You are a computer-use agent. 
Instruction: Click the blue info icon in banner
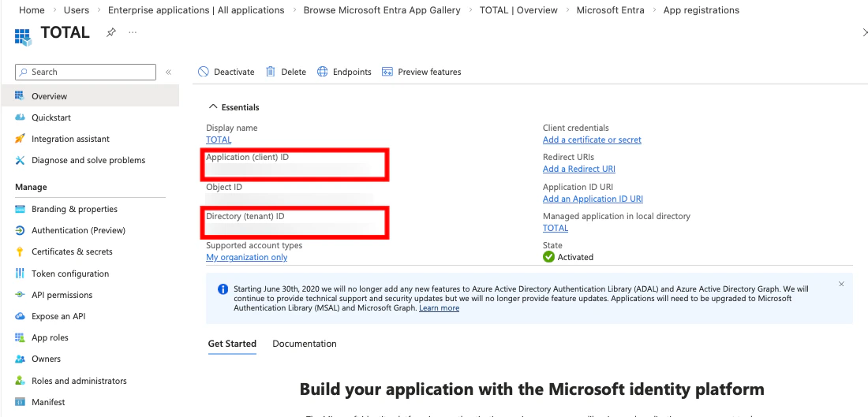coord(223,289)
